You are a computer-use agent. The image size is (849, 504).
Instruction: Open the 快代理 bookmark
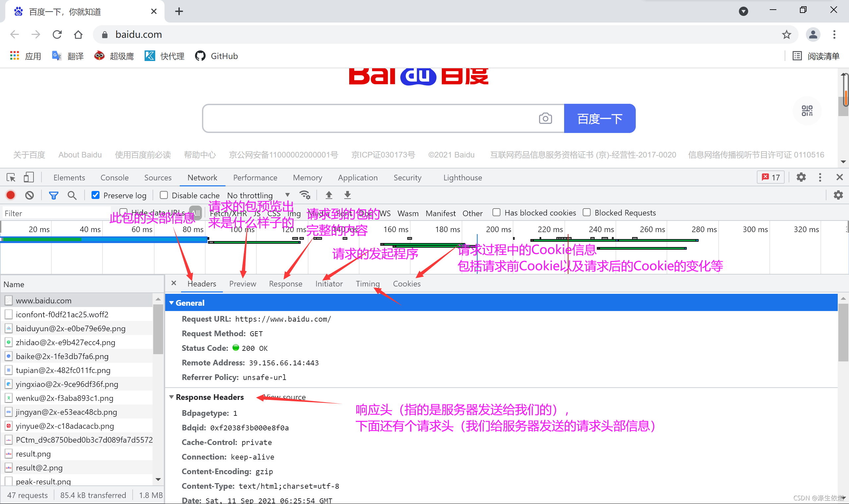coord(165,56)
